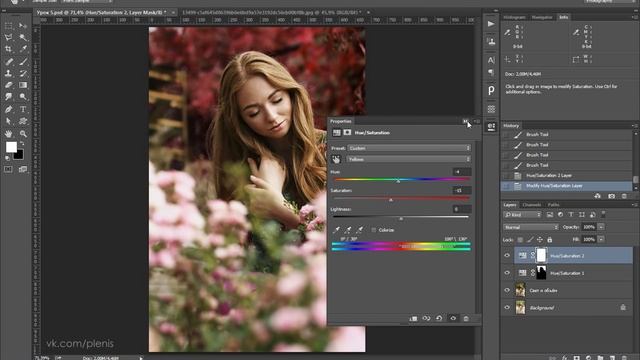Enable the Colorize checkbox
This screenshot has height=360, width=640.
point(373,230)
